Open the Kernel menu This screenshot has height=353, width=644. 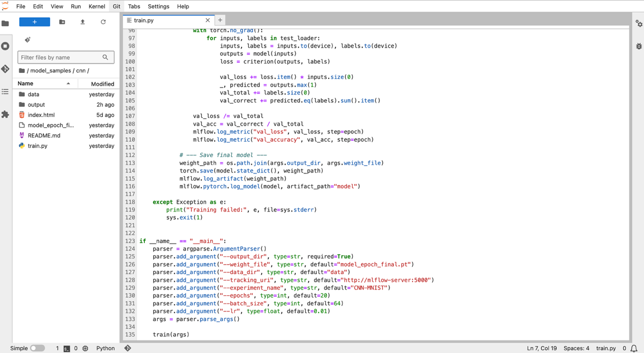[97, 6]
